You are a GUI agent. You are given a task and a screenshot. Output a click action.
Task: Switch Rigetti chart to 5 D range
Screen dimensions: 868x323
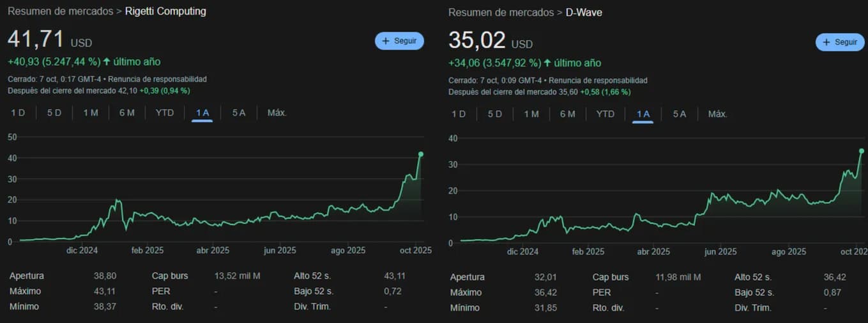54,113
